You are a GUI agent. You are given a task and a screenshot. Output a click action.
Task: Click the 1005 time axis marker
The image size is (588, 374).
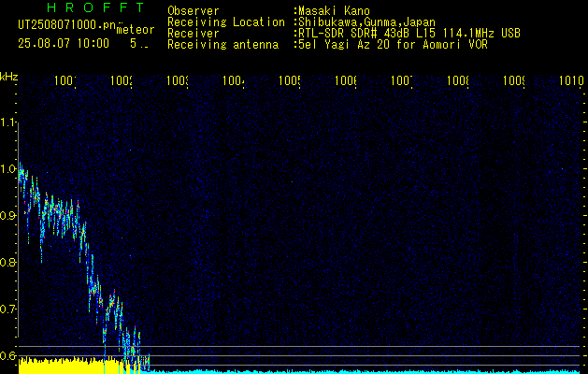[290, 80]
